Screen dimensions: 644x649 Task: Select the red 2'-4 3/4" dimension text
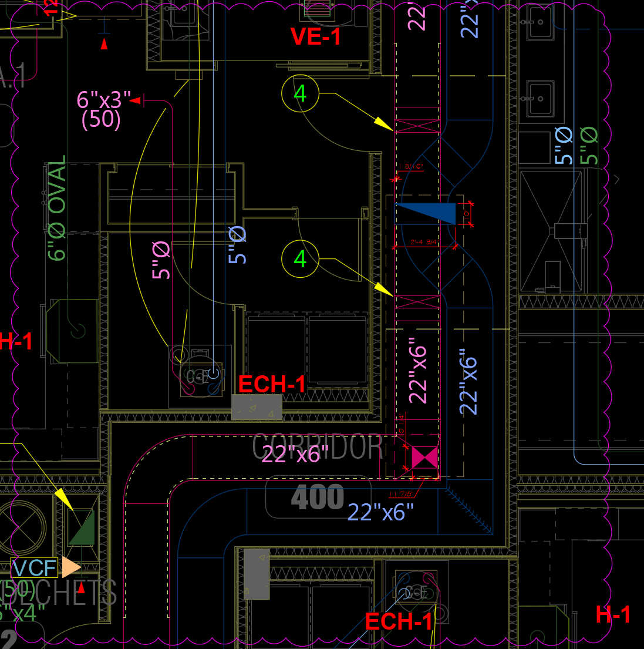click(x=424, y=242)
